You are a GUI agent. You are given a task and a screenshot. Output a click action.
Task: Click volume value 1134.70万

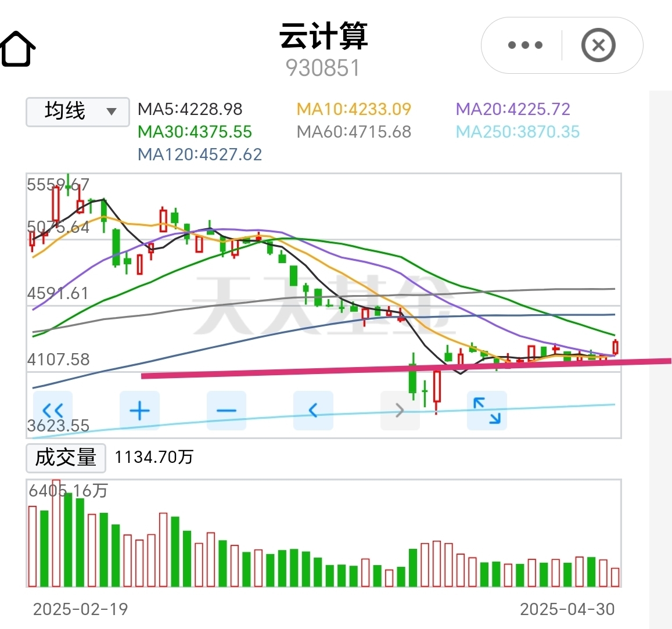(154, 457)
